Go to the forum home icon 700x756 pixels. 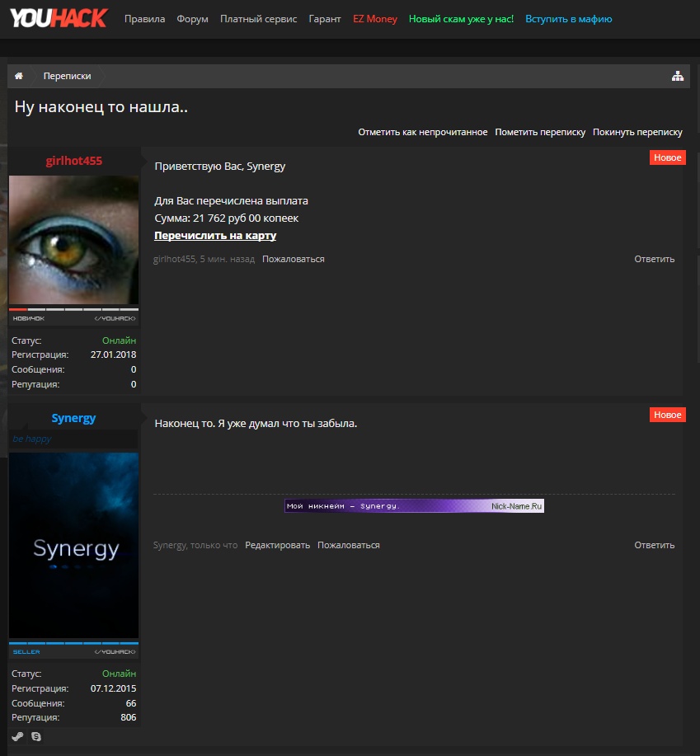tap(19, 76)
